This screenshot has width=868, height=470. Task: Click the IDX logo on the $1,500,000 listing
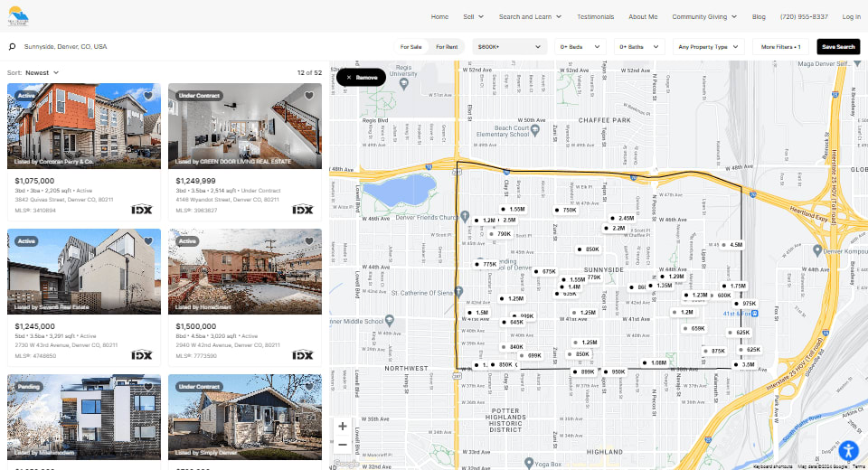click(302, 355)
